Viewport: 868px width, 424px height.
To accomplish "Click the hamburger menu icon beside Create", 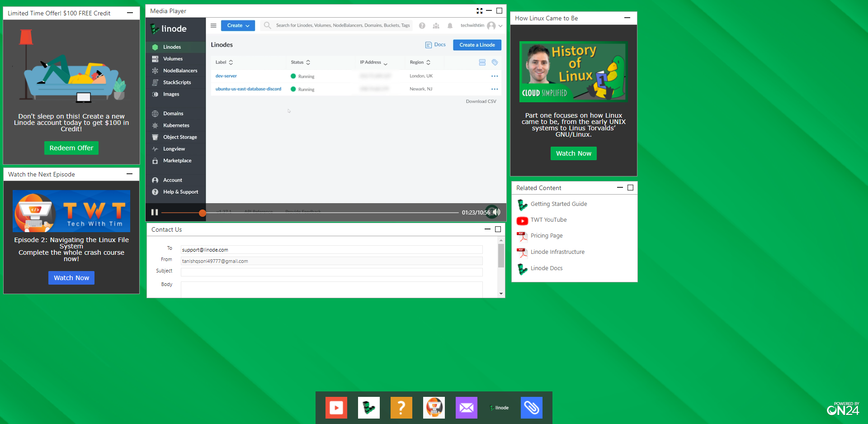I will point(213,25).
